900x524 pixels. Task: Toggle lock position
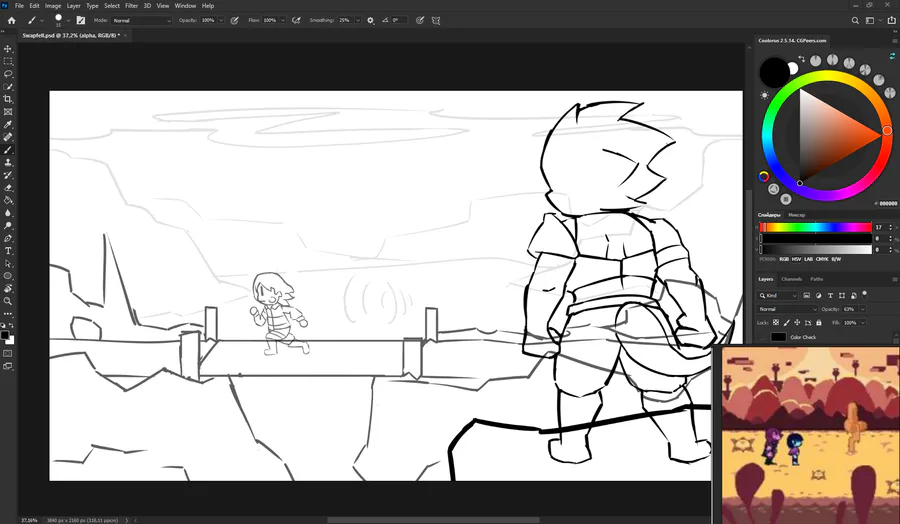(797, 323)
